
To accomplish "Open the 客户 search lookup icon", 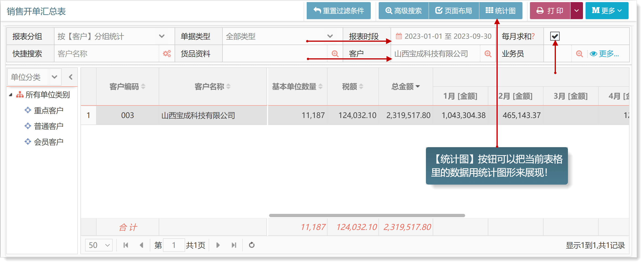I will [488, 54].
